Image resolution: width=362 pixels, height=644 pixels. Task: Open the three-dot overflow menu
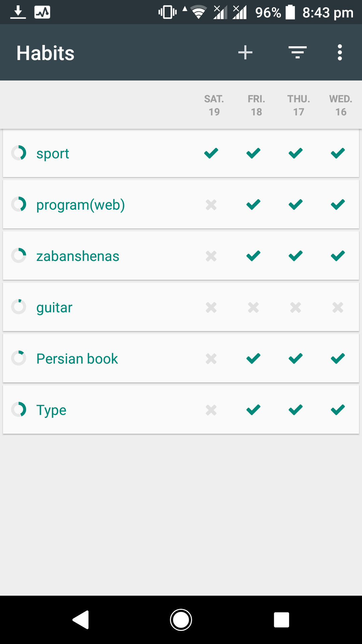(340, 53)
